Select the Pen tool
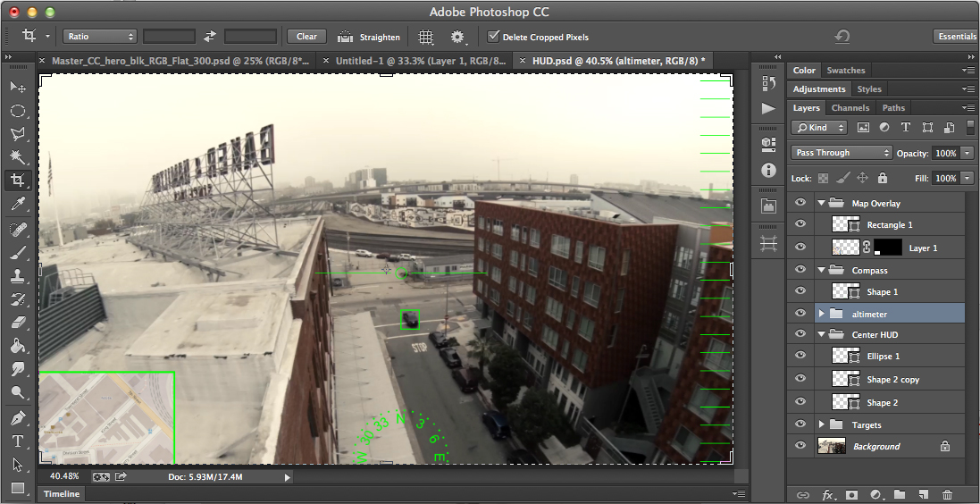Viewport: 980px width, 504px height. coord(18,417)
